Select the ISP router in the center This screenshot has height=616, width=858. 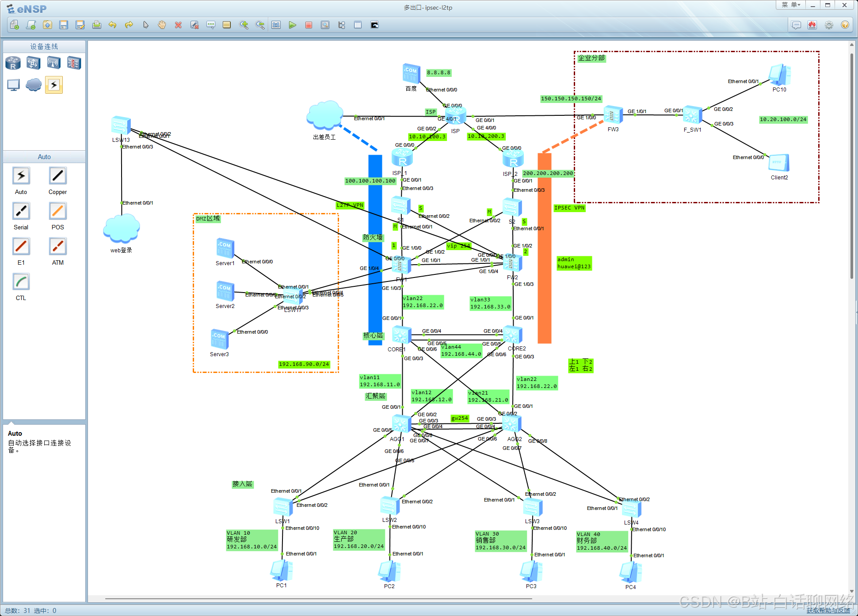pos(455,116)
